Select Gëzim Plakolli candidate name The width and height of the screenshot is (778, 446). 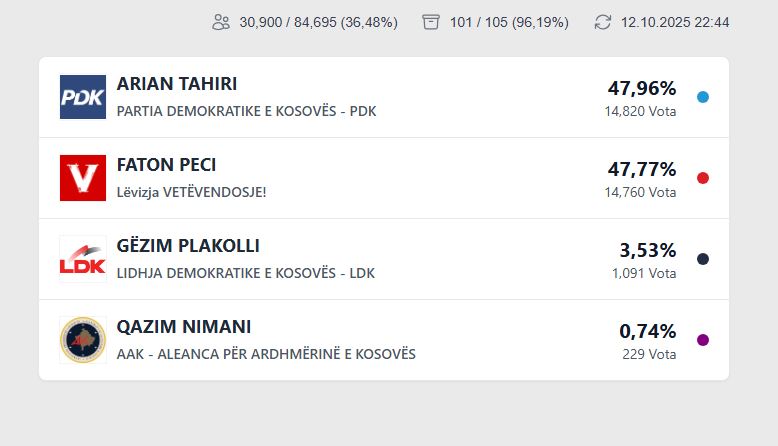tap(188, 246)
